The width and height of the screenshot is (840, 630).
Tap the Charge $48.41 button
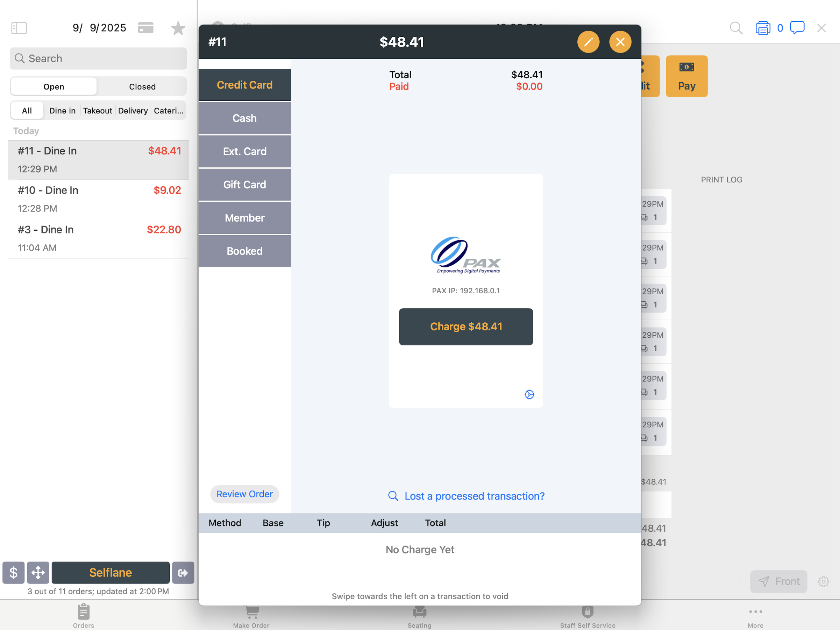[x=466, y=327]
